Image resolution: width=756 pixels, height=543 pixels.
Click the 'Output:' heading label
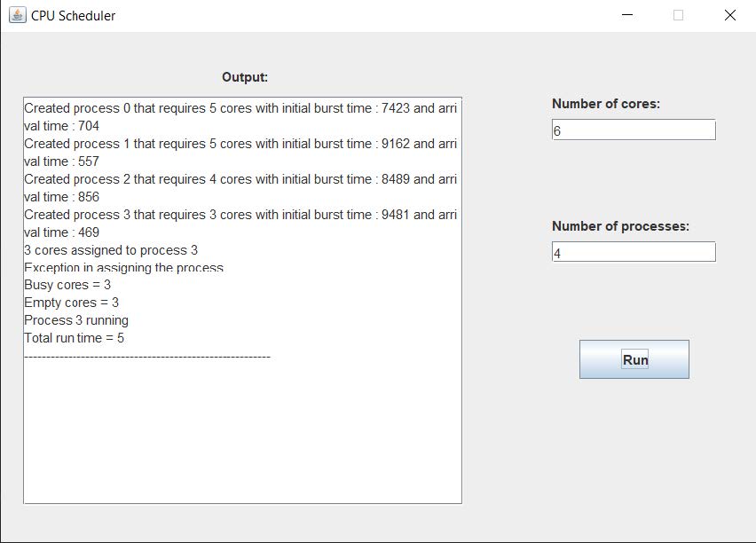click(x=245, y=77)
